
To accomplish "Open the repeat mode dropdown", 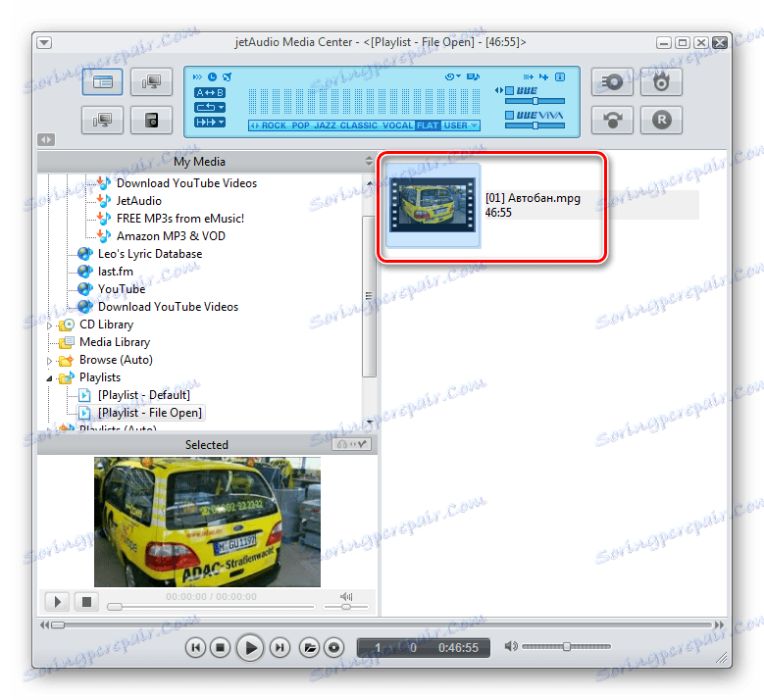I will pos(210,107).
